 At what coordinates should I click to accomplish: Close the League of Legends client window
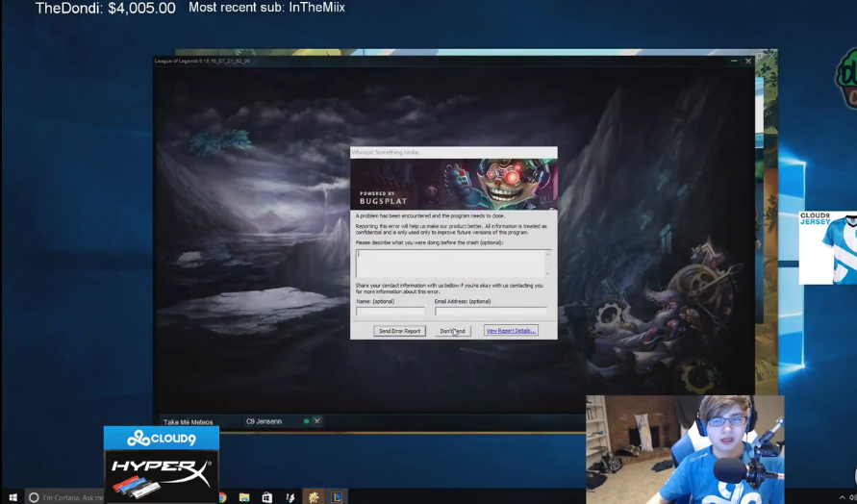tap(748, 61)
